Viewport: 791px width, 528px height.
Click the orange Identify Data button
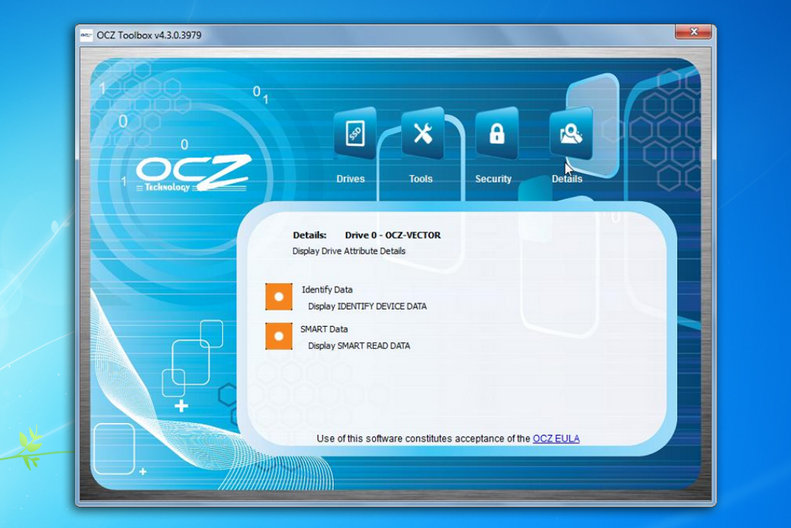click(x=279, y=297)
